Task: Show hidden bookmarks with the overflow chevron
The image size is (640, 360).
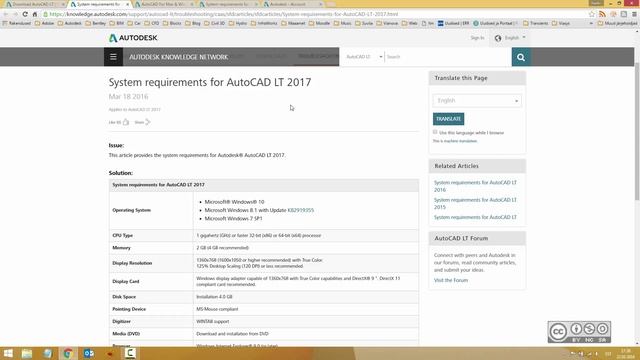Action: 591,23
